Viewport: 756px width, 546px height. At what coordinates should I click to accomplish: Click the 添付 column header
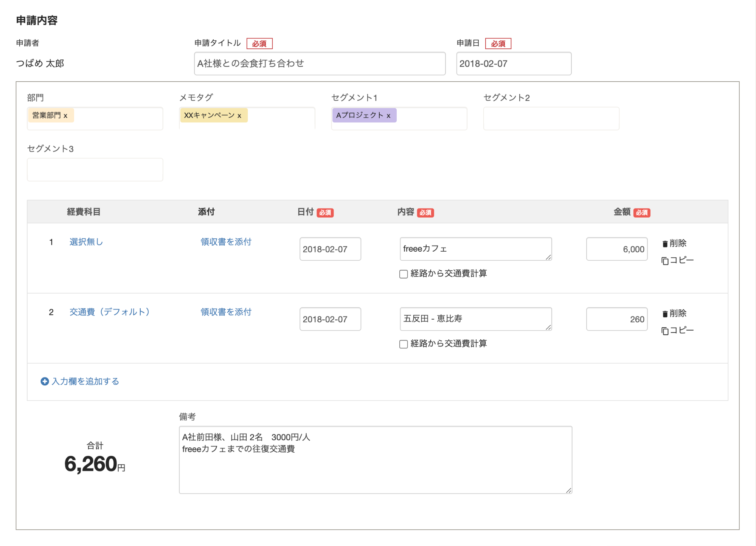point(206,212)
